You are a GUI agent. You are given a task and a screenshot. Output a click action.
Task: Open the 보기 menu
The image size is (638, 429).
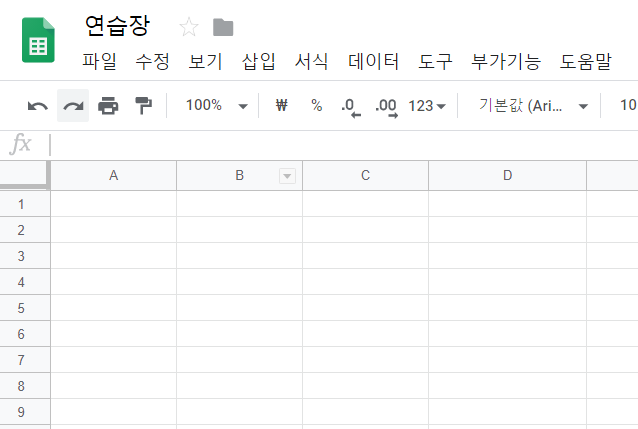(x=205, y=61)
